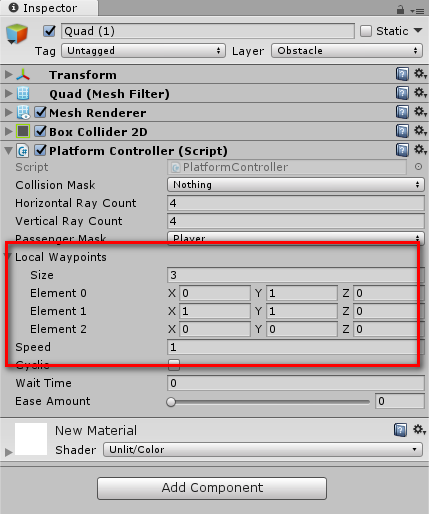Open the Layer dropdown showing Obstacle
Viewport: 429px width, 514px height.
point(347,51)
